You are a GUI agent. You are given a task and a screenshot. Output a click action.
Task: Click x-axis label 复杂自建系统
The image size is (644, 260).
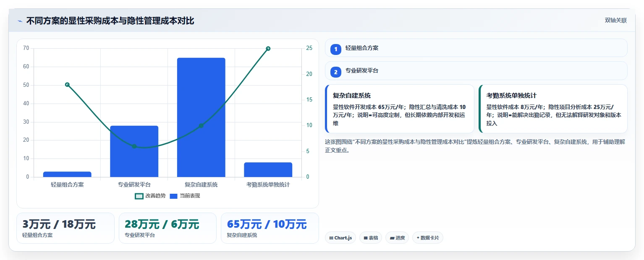pyautogui.click(x=201, y=185)
